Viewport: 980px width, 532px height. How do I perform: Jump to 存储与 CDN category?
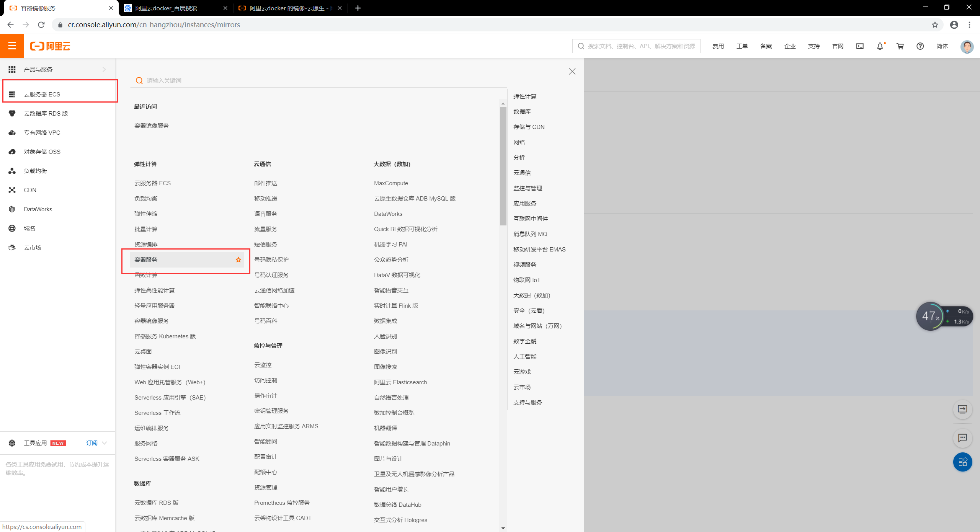[529, 127]
